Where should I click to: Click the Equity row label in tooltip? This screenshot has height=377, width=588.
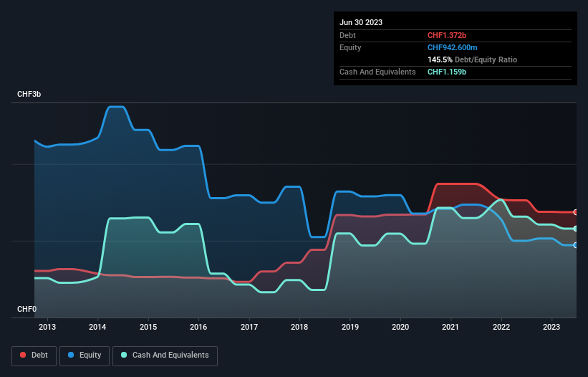tap(350, 47)
